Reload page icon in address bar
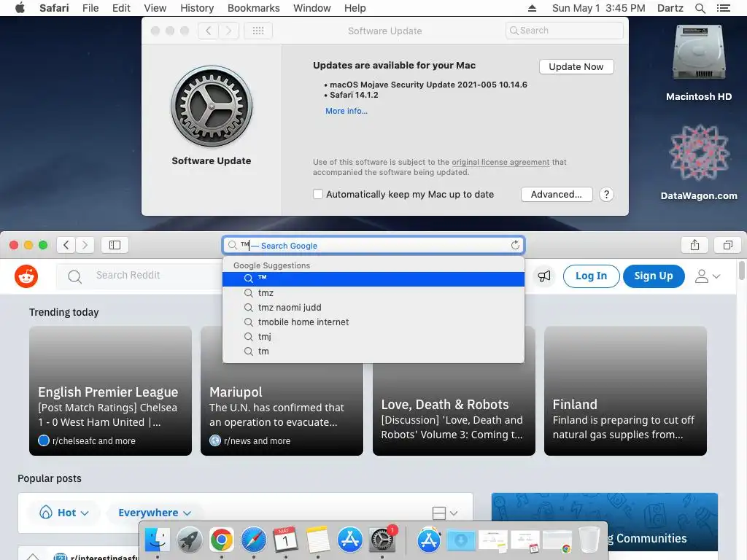 (x=515, y=245)
